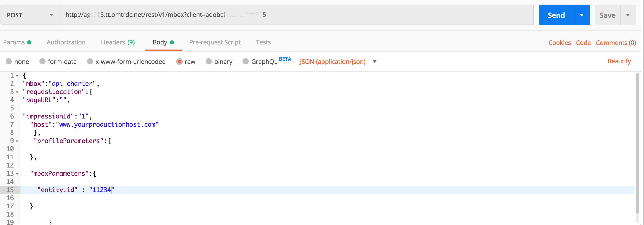Collapse the JSON block at line 1

[x=17, y=76]
